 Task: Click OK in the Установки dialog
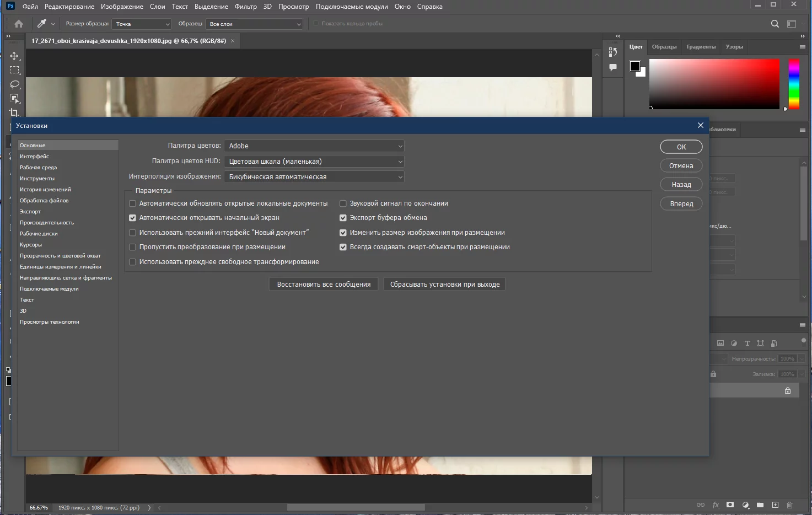(681, 147)
